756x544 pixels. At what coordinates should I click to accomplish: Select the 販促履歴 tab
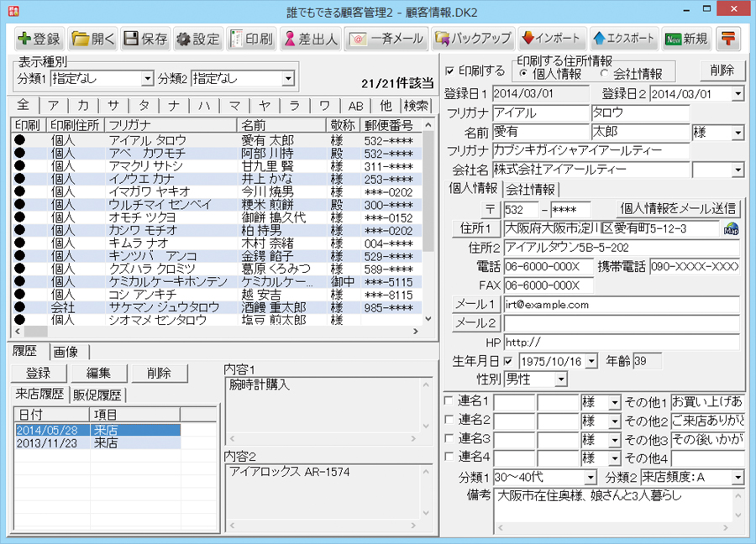click(97, 395)
